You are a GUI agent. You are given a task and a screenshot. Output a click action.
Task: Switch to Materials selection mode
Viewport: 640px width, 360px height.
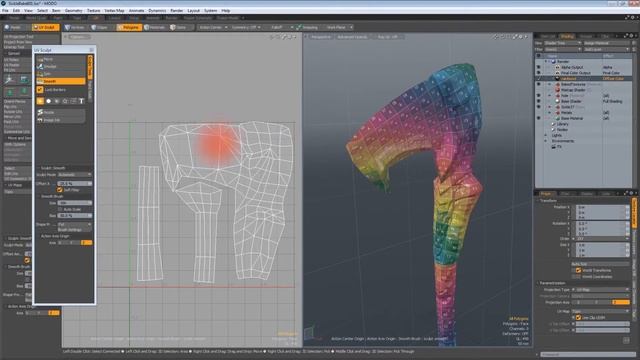click(x=155, y=27)
